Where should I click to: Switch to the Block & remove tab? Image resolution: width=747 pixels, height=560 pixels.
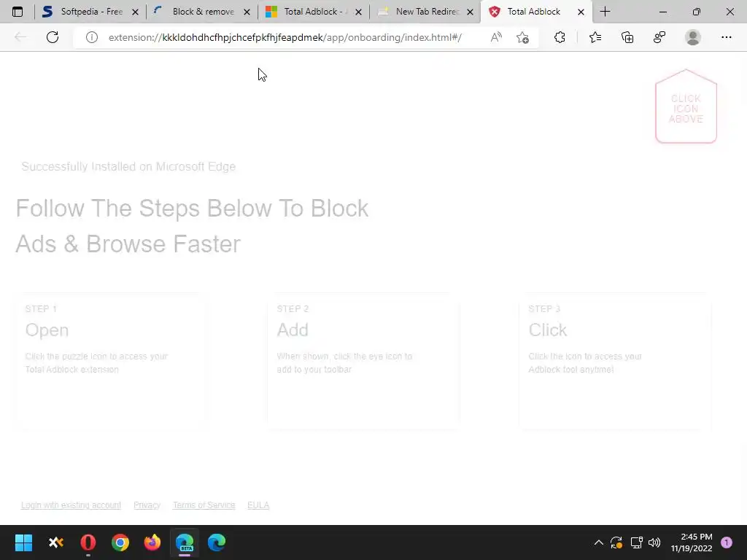coord(202,12)
